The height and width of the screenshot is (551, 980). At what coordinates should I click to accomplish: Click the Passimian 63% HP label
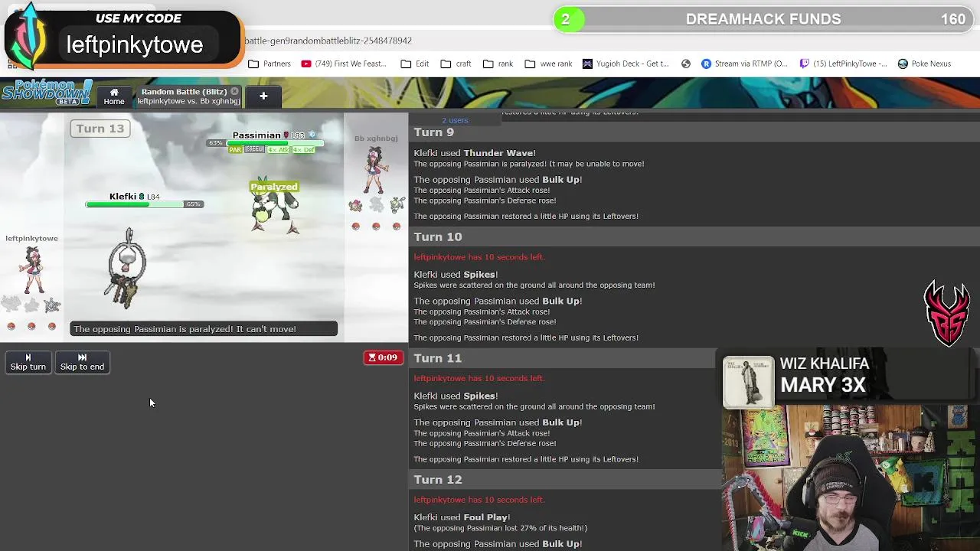coord(216,142)
